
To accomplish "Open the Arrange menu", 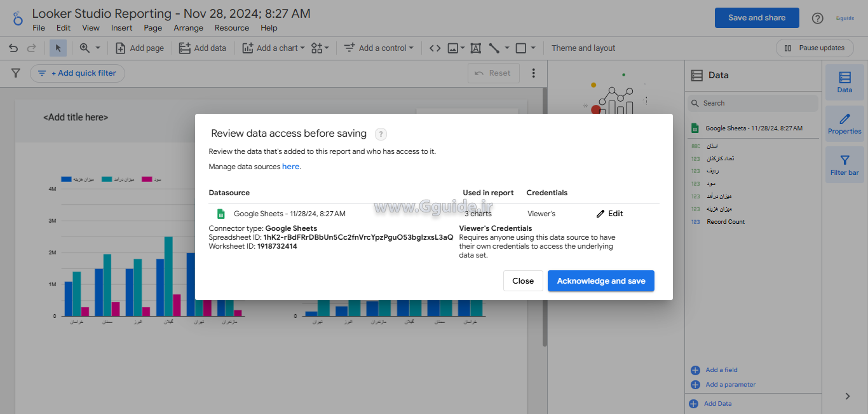I will click(188, 28).
